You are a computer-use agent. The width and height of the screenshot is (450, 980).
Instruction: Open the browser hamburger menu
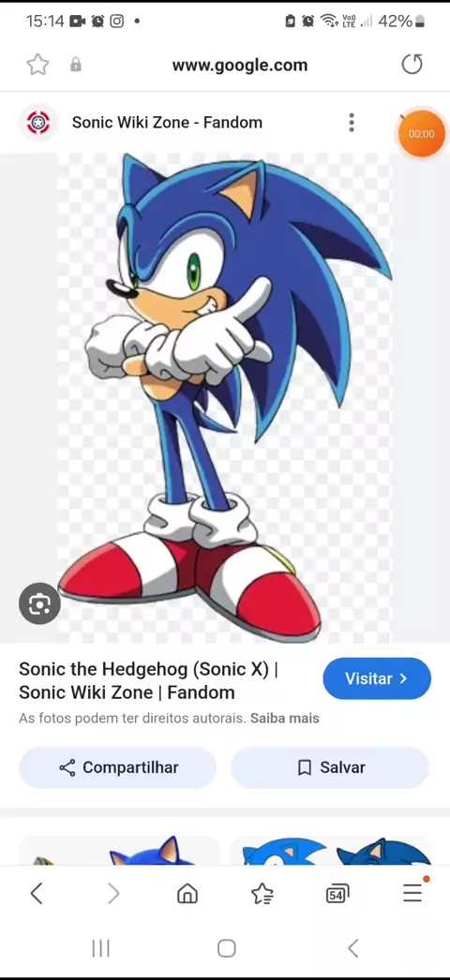point(412,893)
